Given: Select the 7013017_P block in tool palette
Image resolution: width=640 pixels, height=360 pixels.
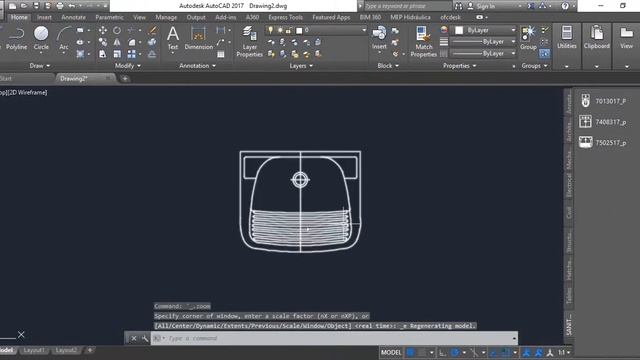Looking at the screenshot, I should tap(604, 101).
